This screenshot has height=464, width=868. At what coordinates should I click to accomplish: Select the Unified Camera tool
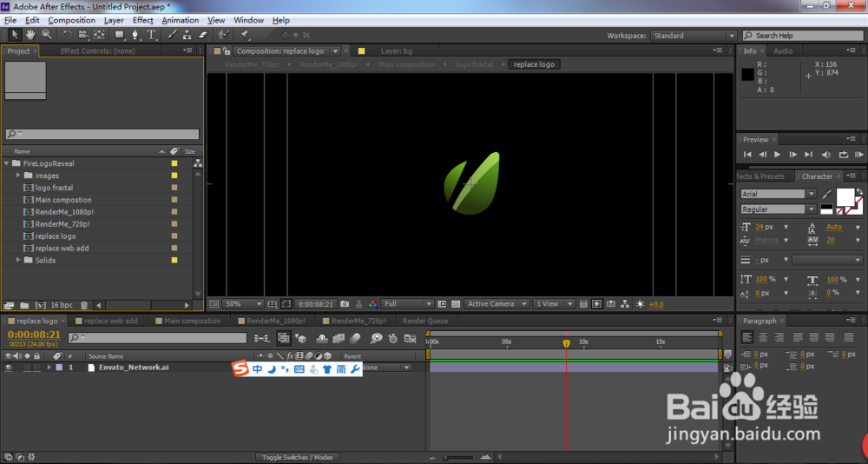tap(83, 35)
